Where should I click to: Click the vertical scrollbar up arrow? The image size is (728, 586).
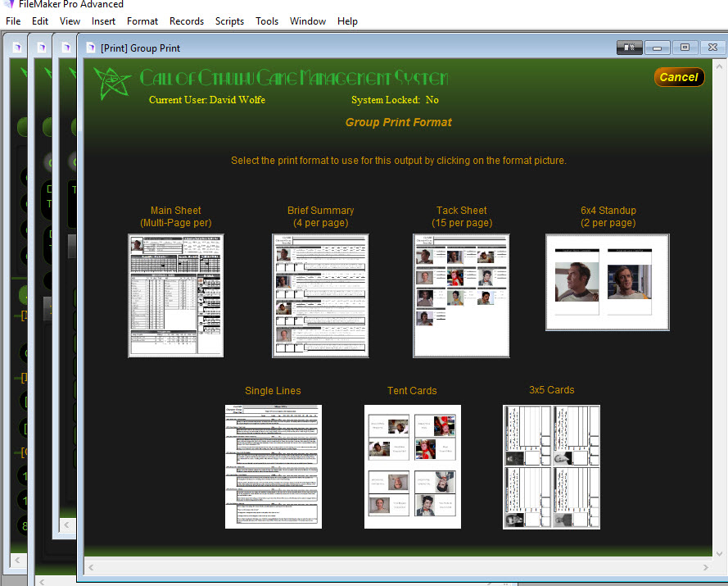pyautogui.click(x=719, y=66)
